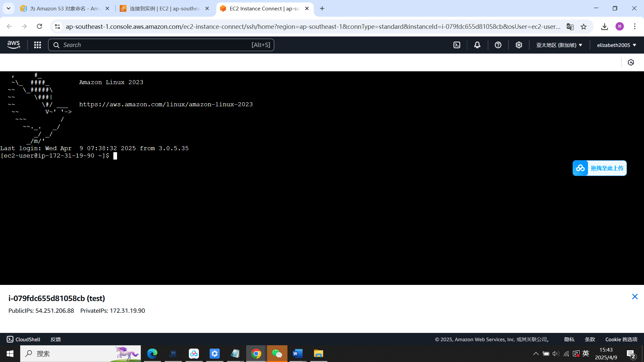Click the hexagon settings icon above terminal
Screen dimensions: 644x362
[x=631, y=62]
